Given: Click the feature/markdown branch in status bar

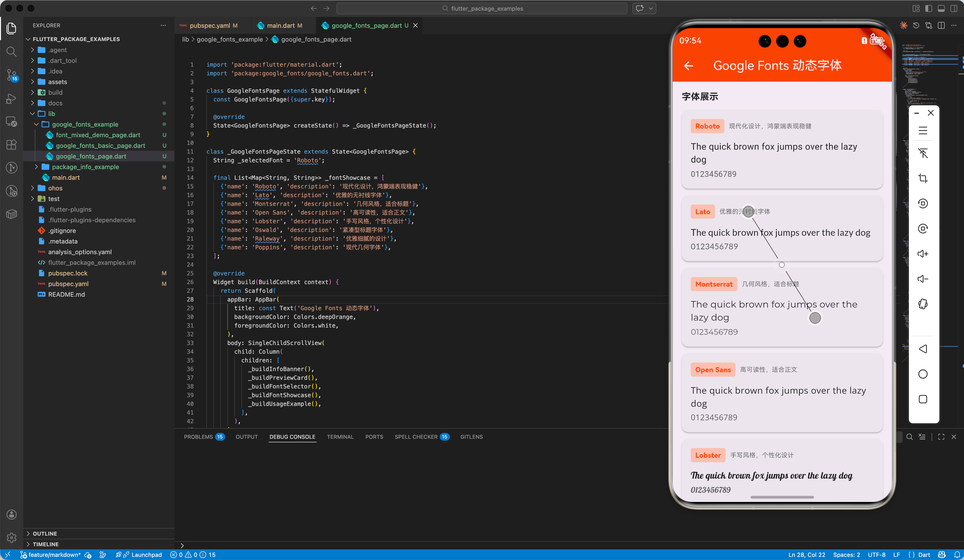Looking at the screenshot, I should 54,555.
